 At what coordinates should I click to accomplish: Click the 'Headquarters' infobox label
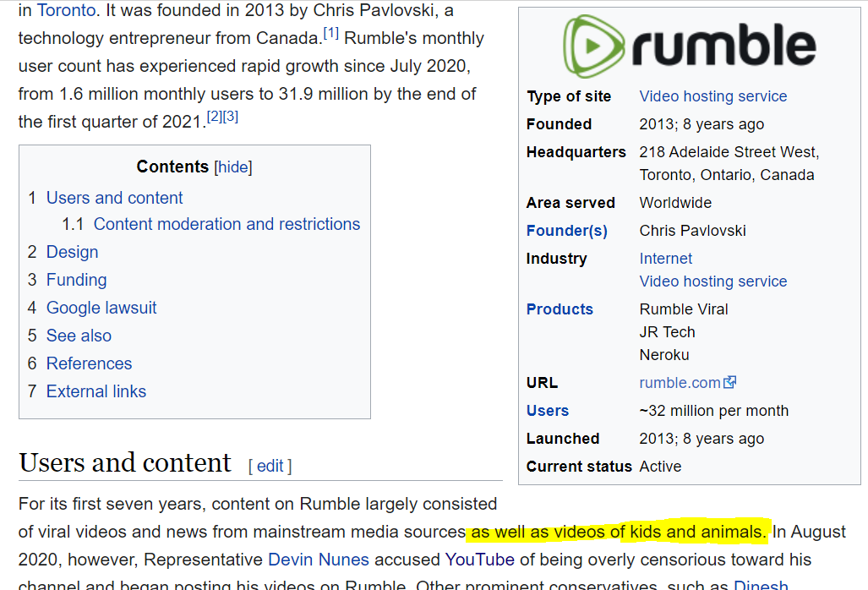coord(576,152)
